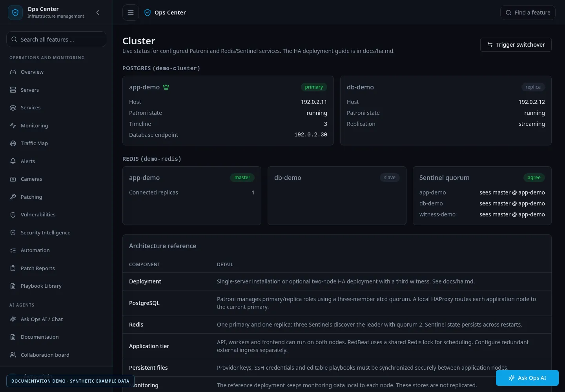565x392 pixels.
Task: Click the streaming replication status
Action: tap(532, 124)
